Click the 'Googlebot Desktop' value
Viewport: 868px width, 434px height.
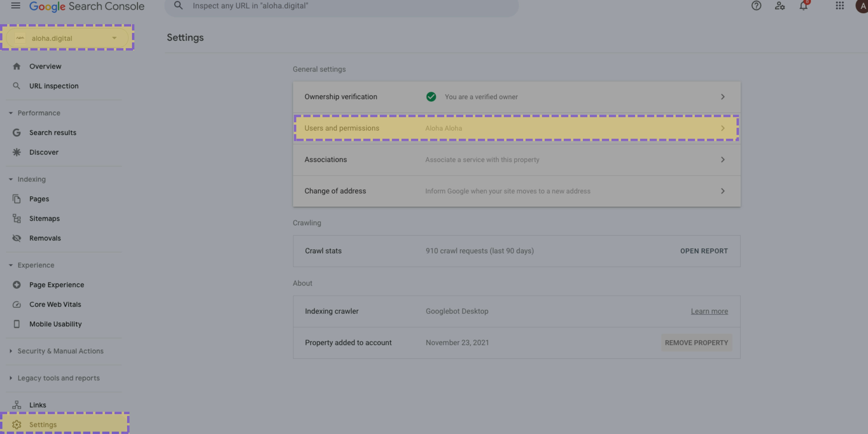(457, 311)
